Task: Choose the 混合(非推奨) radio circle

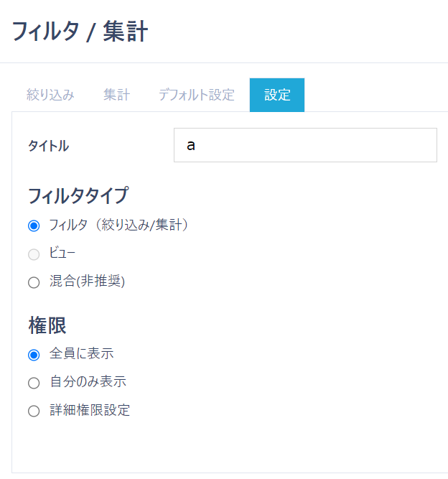Action: [34, 282]
